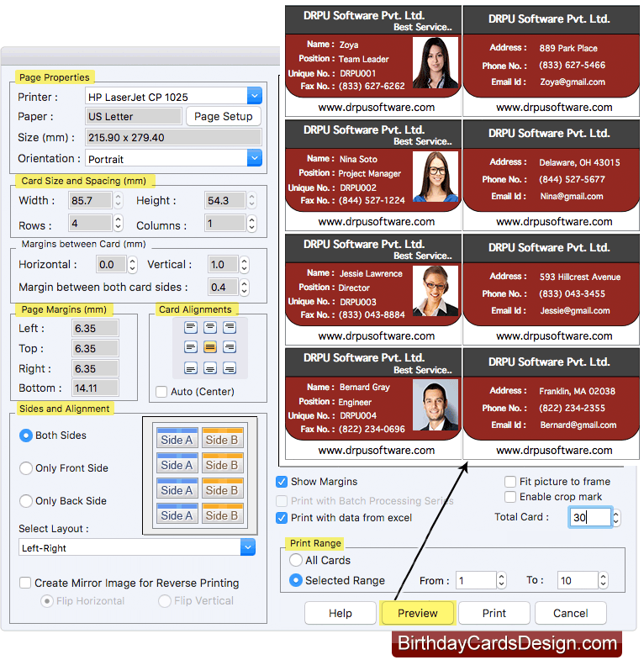Click the To range input field
The image size is (644, 660).
tap(578, 580)
